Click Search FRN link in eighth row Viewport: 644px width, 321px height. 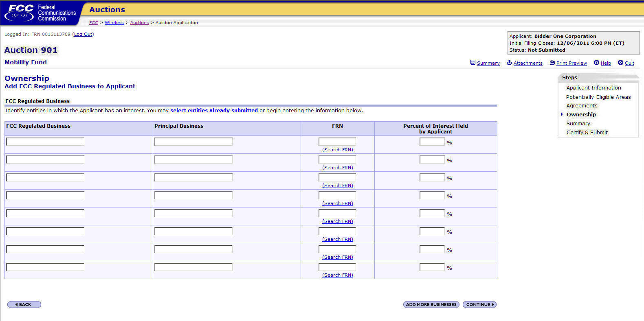(338, 275)
